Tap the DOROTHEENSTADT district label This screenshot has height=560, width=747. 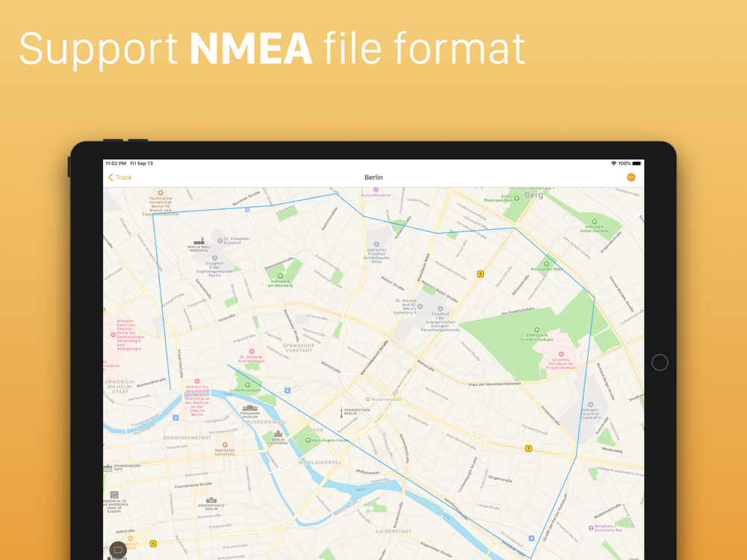[x=187, y=438]
